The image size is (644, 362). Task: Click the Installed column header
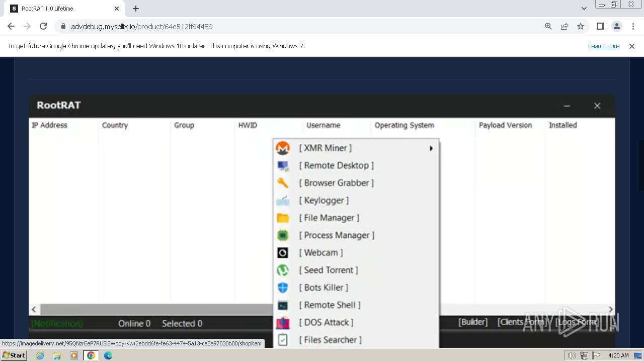[x=562, y=125]
